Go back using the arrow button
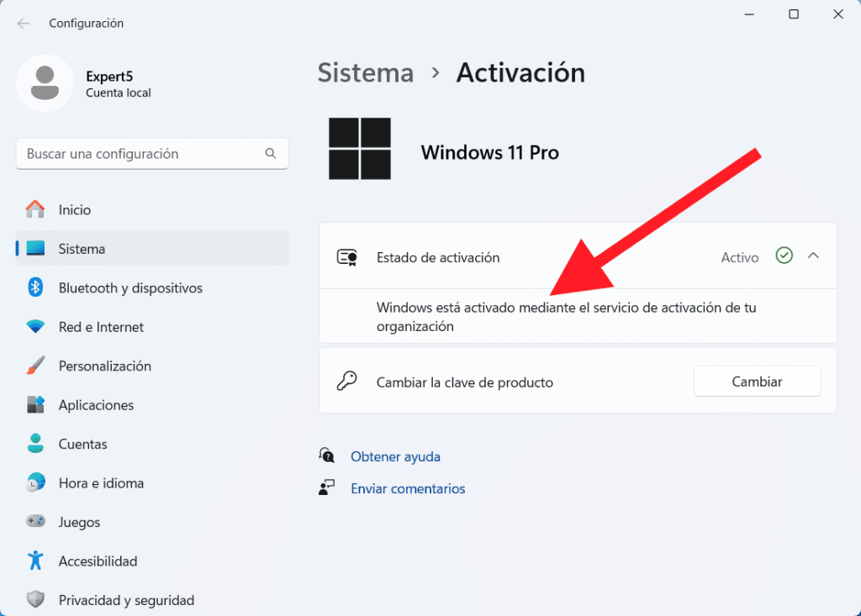The width and height of the screenshot is (861, 616). (23, 24)
